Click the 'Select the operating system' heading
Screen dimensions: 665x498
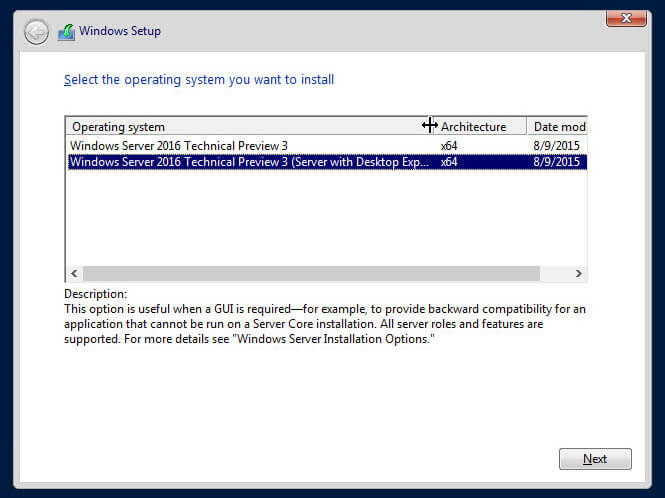199,79
